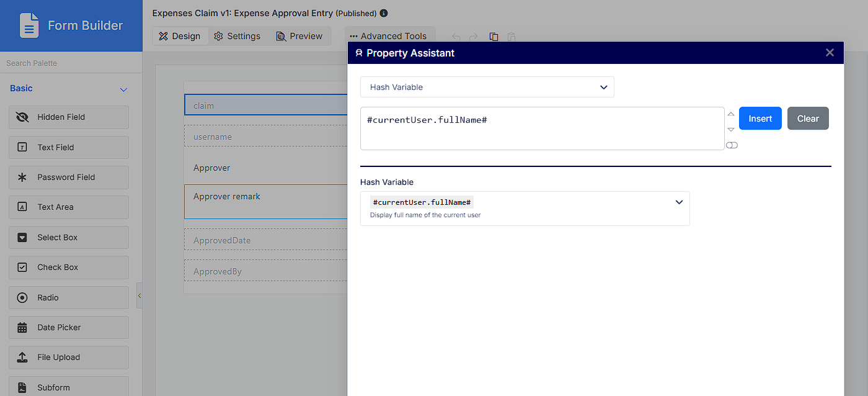Select the Check Box palette element
The image size is (868, 396).
(x=69, y=268)
